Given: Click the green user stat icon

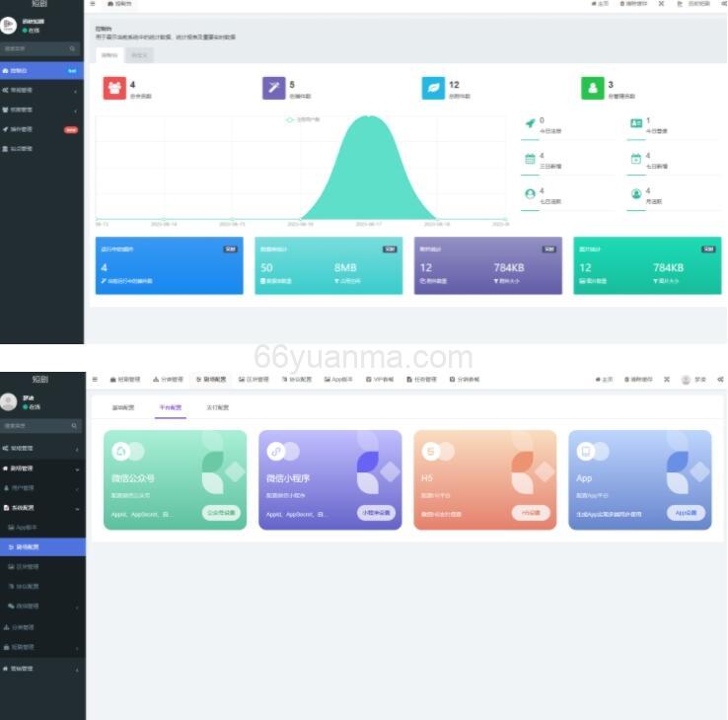Looking at the screenshot, I should coord(592,89).
